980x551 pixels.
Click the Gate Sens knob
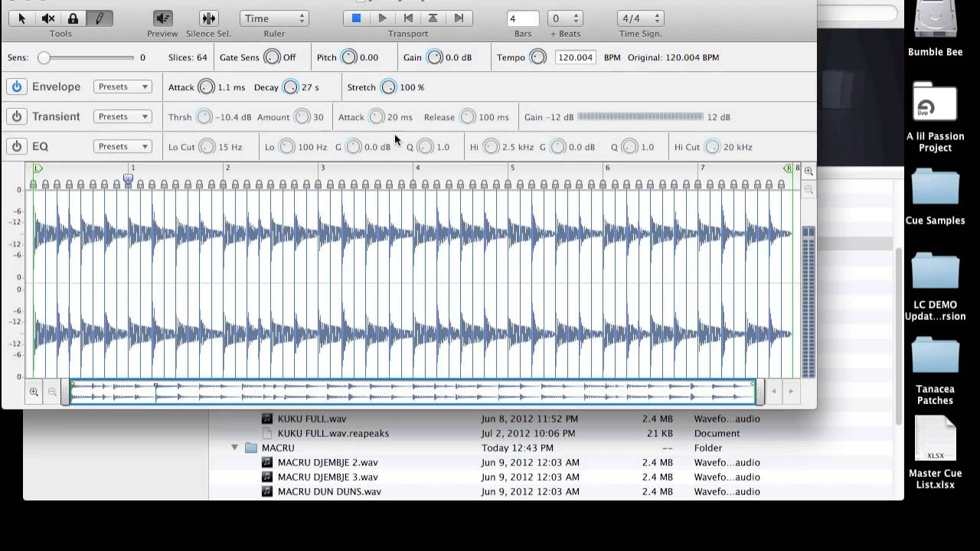[272, 57]
